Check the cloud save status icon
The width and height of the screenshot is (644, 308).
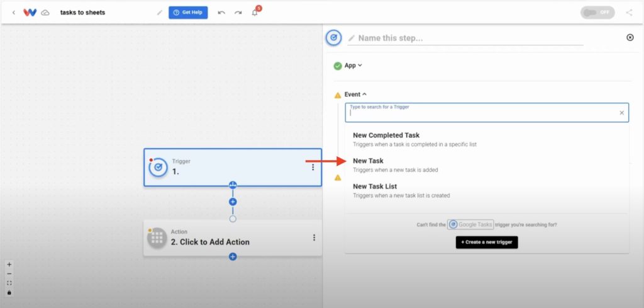45,13
